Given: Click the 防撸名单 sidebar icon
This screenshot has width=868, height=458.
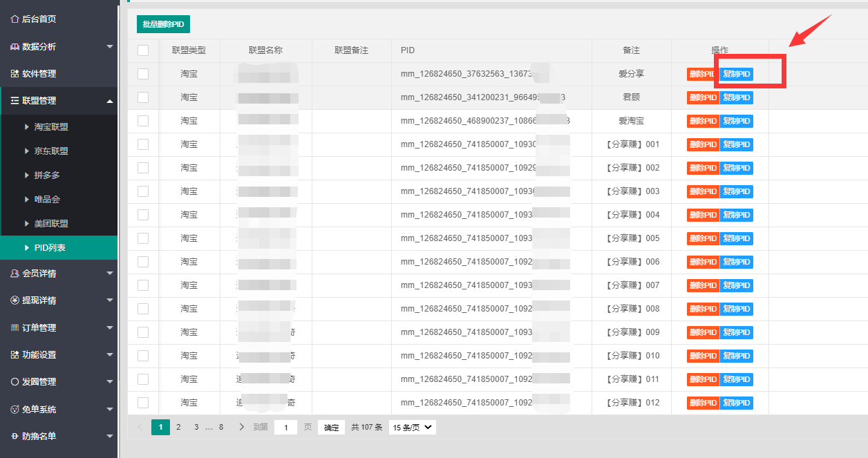Looking at the screenshot, I should (15, 436).
